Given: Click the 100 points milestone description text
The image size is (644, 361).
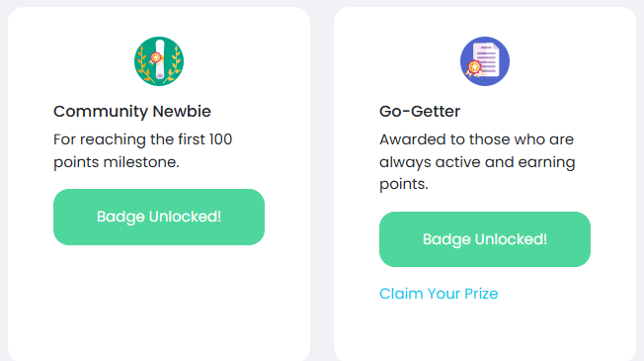Looking at the screenshot, I should (x=143, y=150).
